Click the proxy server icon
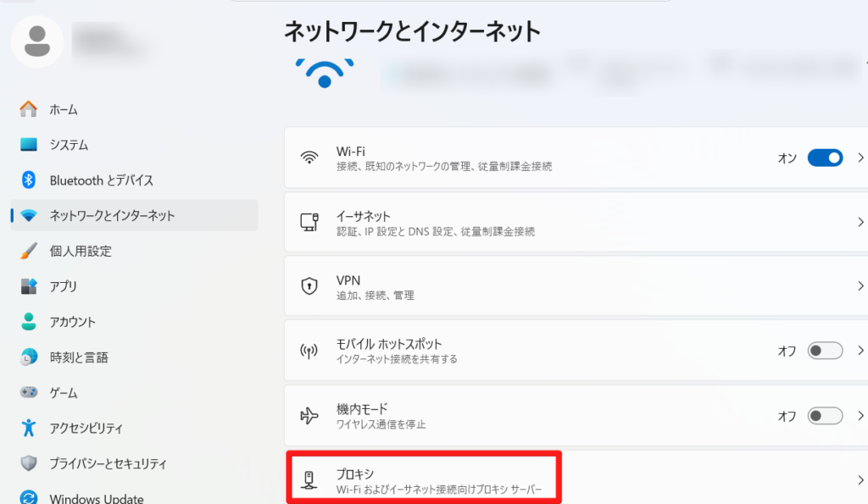868x504 pixels. coord(309,479)
